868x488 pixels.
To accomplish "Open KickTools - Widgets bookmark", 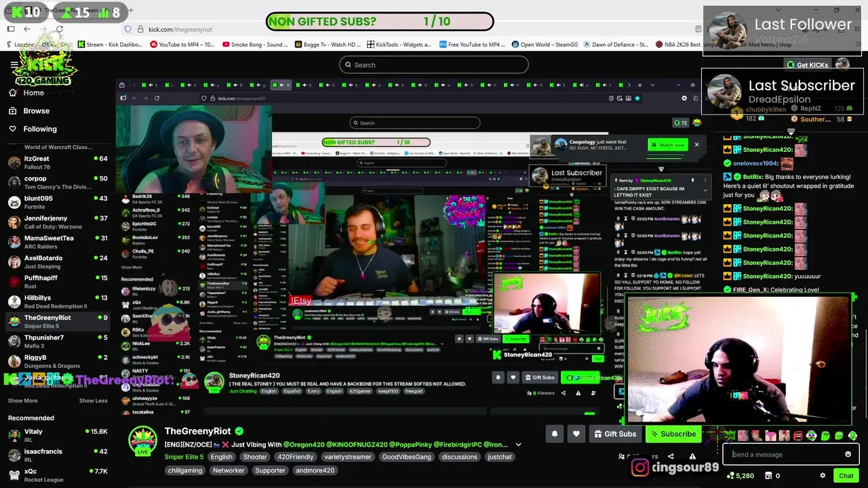I will (x=399, y=45).
